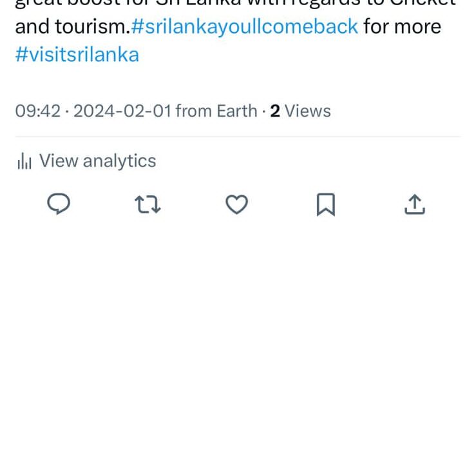Click the blank white area below action icons
The height and width of the screenshot is (464, 476).
(x=238, y=335)
